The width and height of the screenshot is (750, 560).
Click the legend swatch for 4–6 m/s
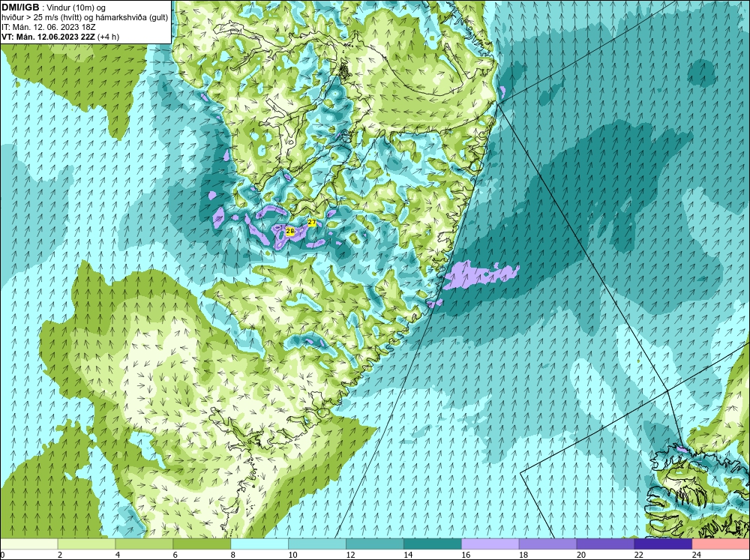point(144,544)
